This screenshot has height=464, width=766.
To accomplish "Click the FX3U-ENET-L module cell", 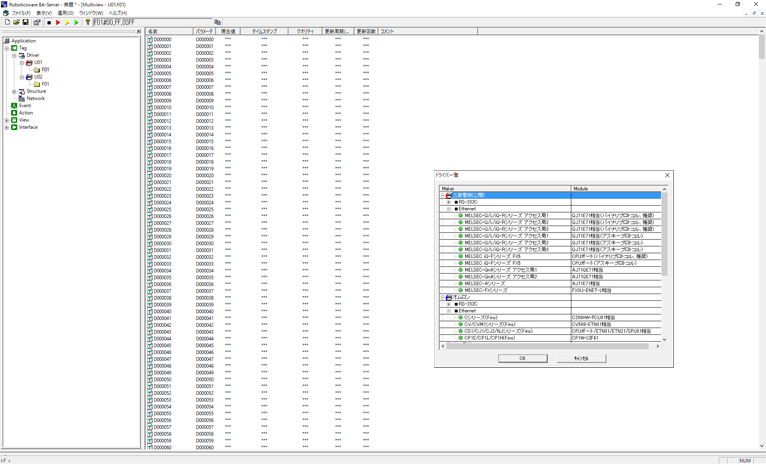I will pyautogui.click(x=616, y=290).
